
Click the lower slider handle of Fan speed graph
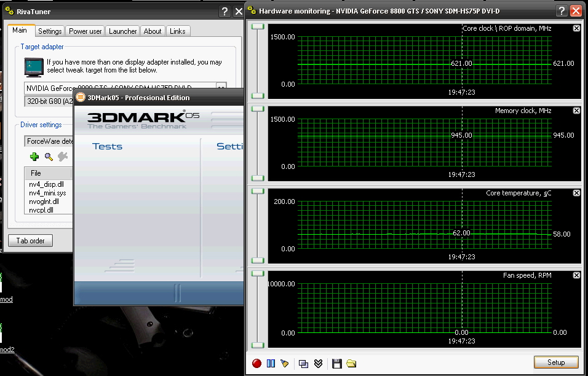pyautogui.click(x=258, y=345)
